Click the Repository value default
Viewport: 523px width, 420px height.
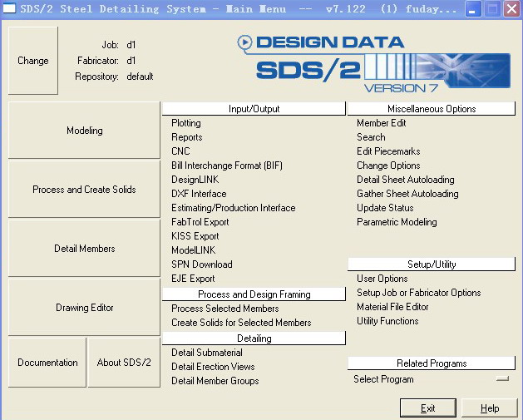pos(140,77)
